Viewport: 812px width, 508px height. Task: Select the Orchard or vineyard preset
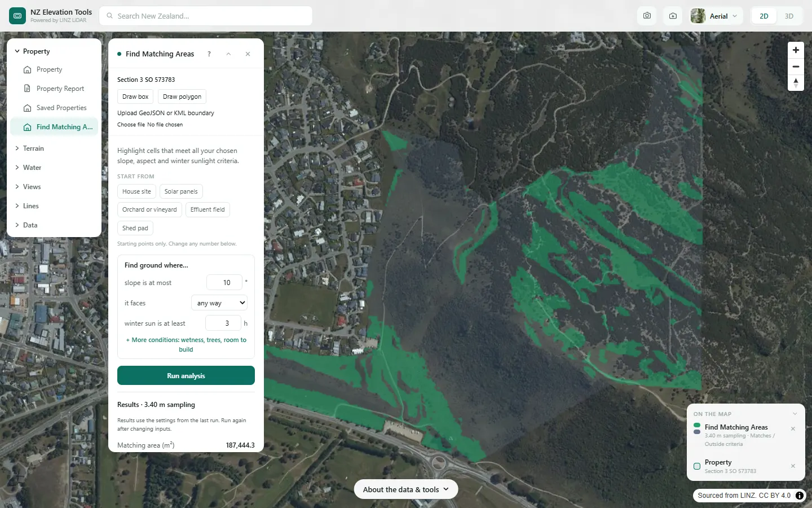tap(149, 209)
